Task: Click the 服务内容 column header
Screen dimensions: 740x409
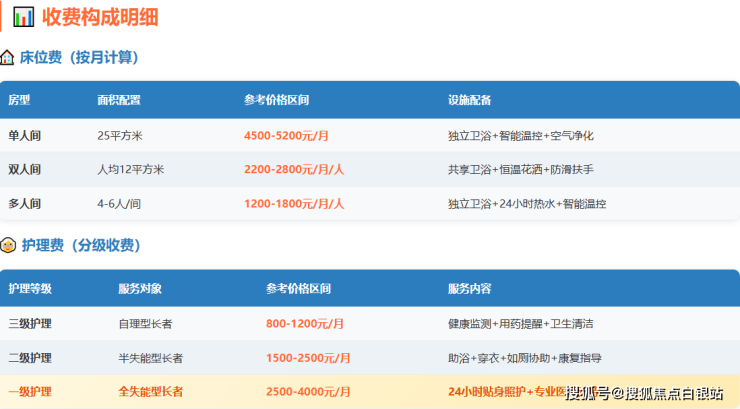Action: pos(470,289)
